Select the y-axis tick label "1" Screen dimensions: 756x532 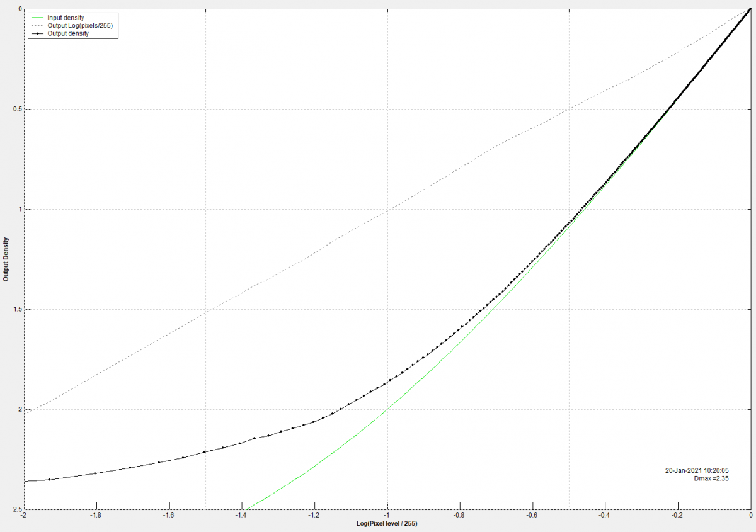[x=19, y=210]
